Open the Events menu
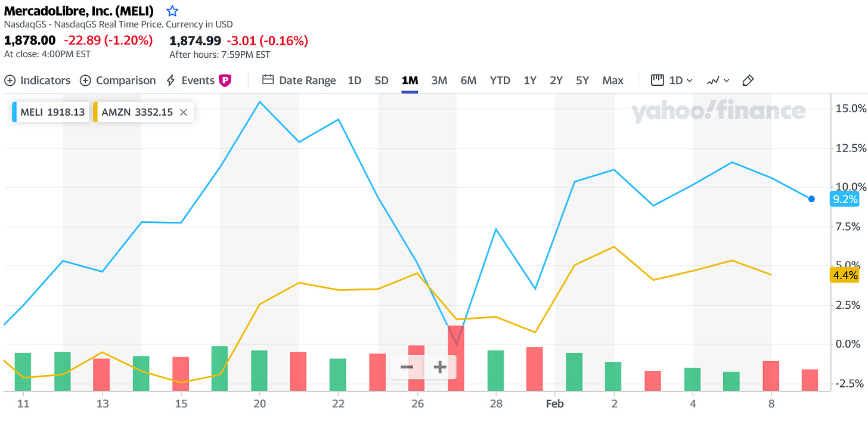Viewport: 868px width, 425px height. click(198, 80)
